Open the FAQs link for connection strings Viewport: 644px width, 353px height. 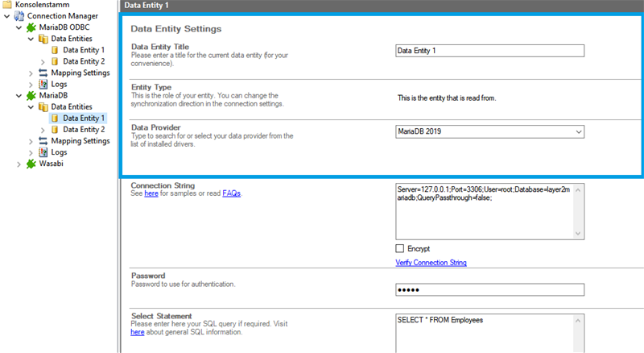(x=231, y=193)
